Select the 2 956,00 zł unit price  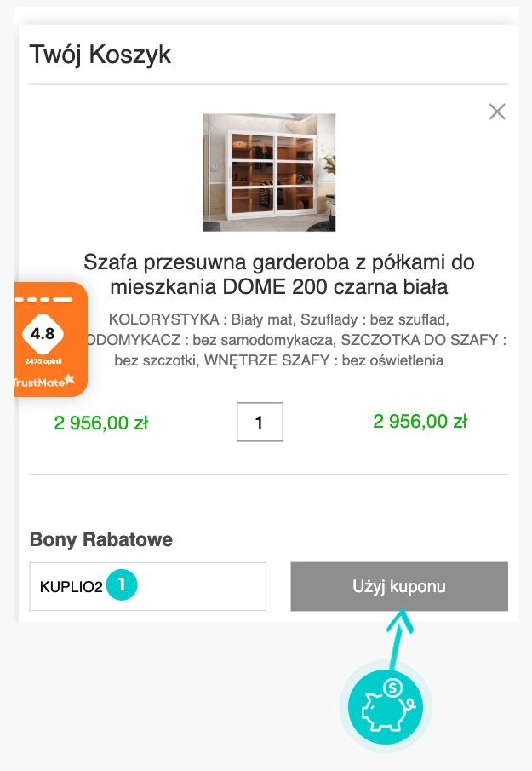pyautogui.click(x=100, y=423)
